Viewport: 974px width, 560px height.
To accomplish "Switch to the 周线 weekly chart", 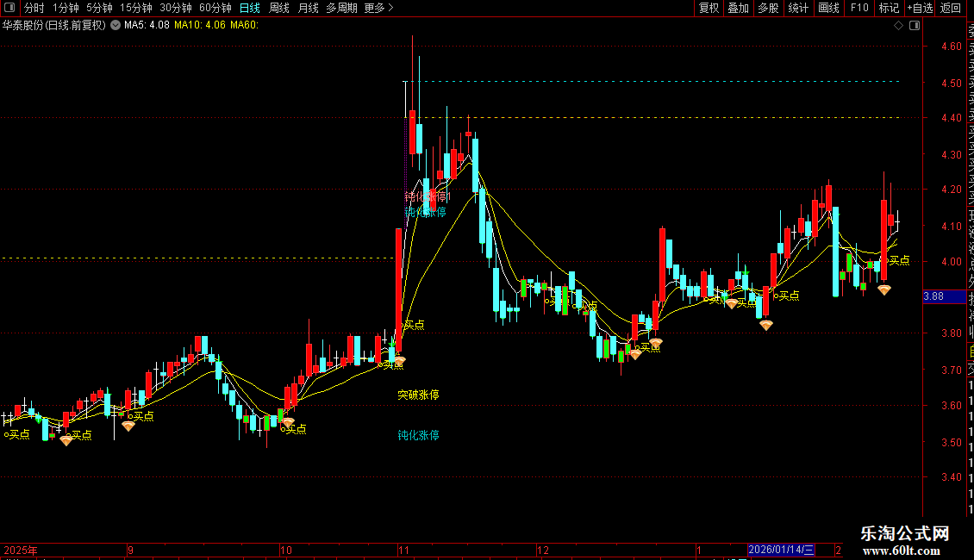I will 279,8.
